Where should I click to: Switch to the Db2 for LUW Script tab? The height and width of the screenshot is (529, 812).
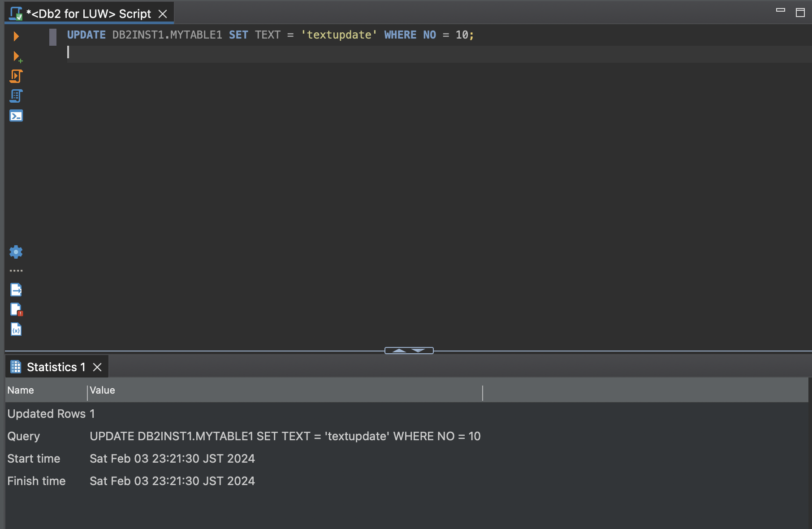pos(89,14)
